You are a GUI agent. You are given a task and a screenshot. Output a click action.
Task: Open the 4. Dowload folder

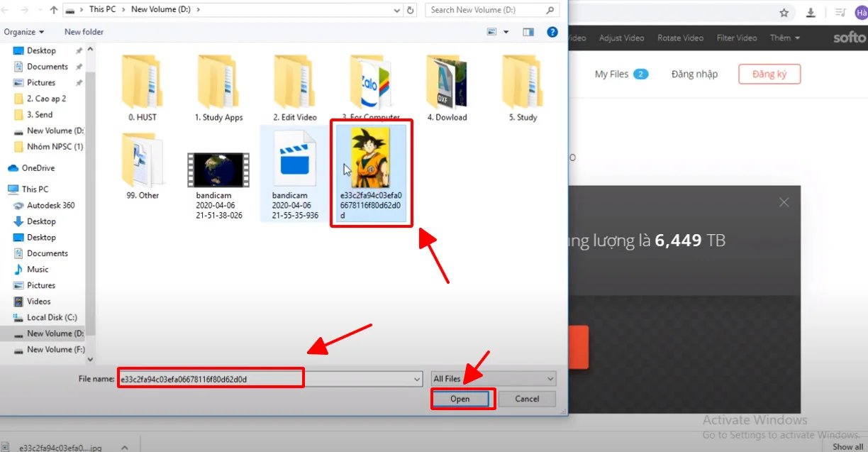(x=447, y=88)
